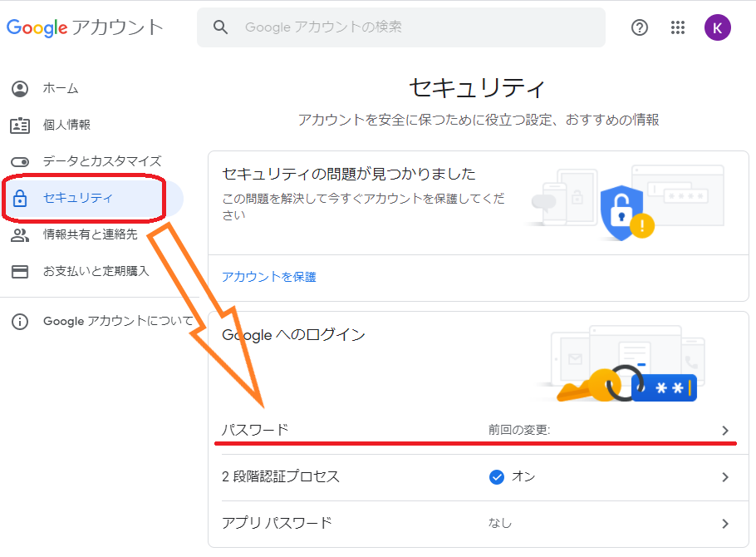
Task: Open the Google apps grid launcher
Action: pos(677,27)
